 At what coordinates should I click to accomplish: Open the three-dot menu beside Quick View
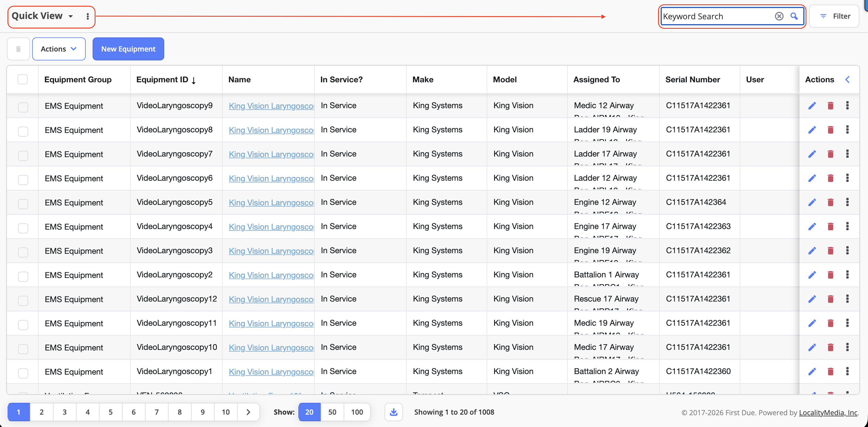click(x=88, y=16)
